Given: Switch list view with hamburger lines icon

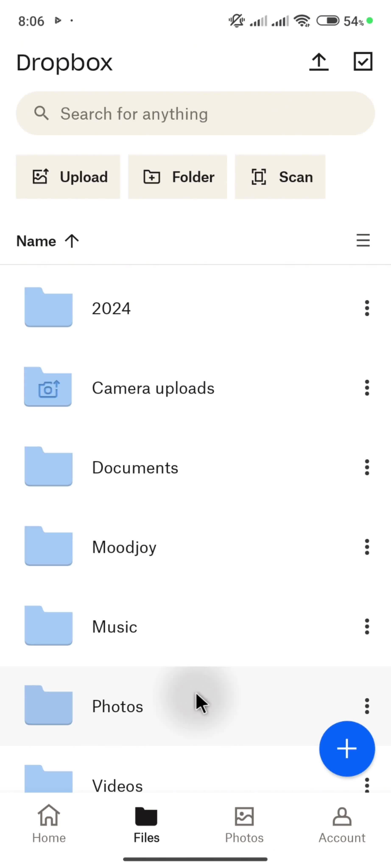Looking at the screenshot, I should point(363,241).
